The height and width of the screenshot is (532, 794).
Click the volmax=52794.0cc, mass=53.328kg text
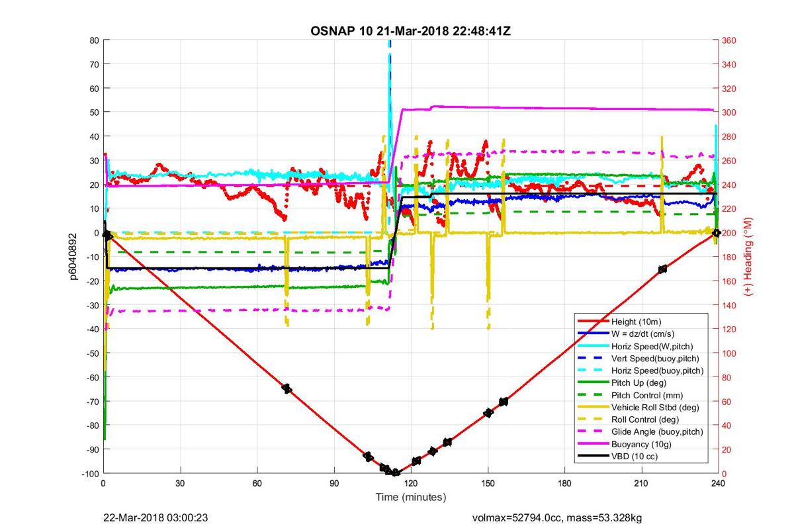pos(556,517)
